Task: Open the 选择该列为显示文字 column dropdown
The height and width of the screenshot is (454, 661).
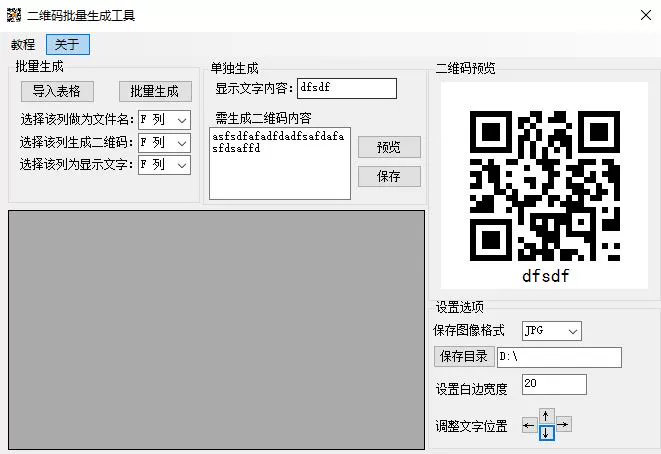Action: point(164,165)
